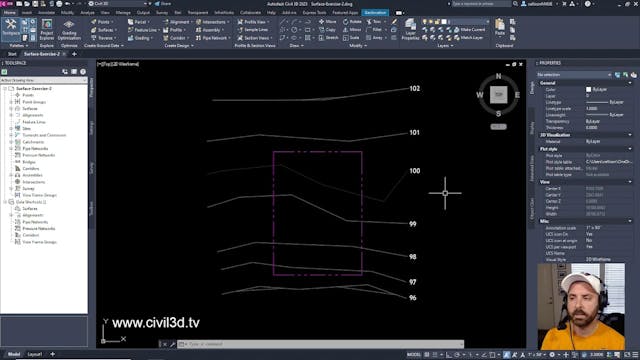Click Match Layer button
The image size is (640, 360).
[468, 38]
